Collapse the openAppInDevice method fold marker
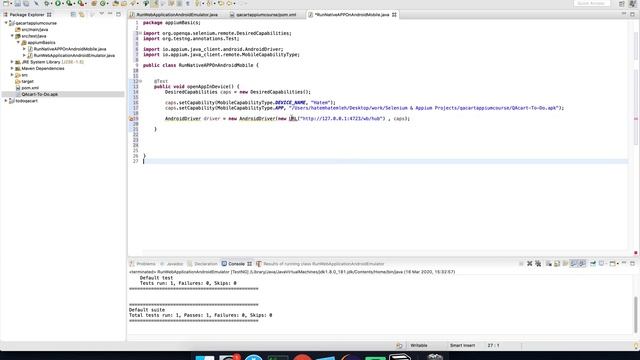640x360 pixels. coord(140,81)
